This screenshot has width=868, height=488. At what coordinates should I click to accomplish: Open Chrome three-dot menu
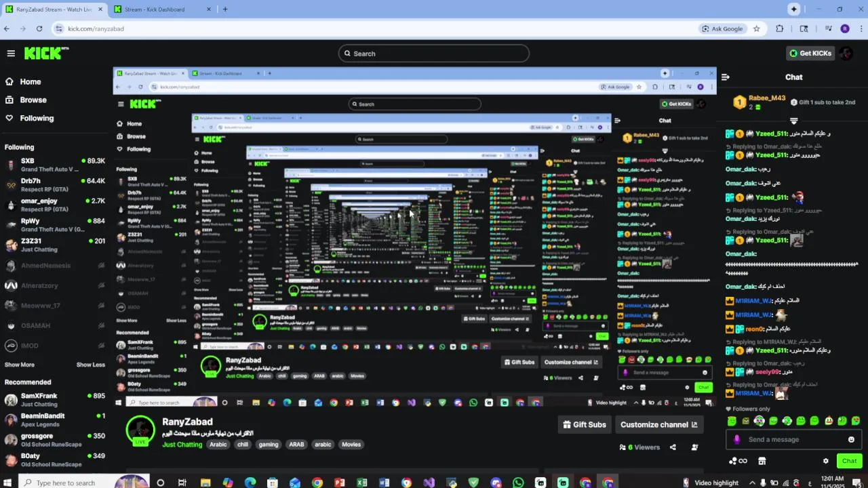click(x=861, y=28)
